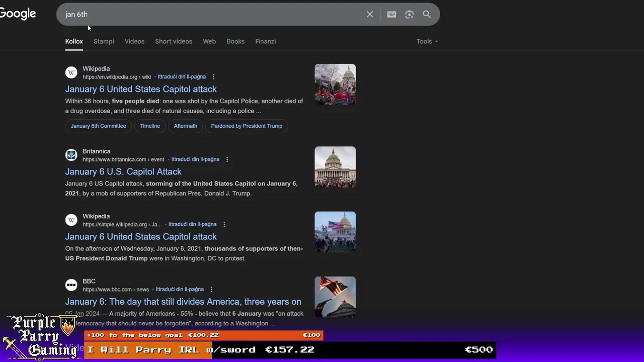Image resolution: width=644 pixels, height=362 pixels.
Task: Click the britannica.com › event URL text
Action: 123,159
